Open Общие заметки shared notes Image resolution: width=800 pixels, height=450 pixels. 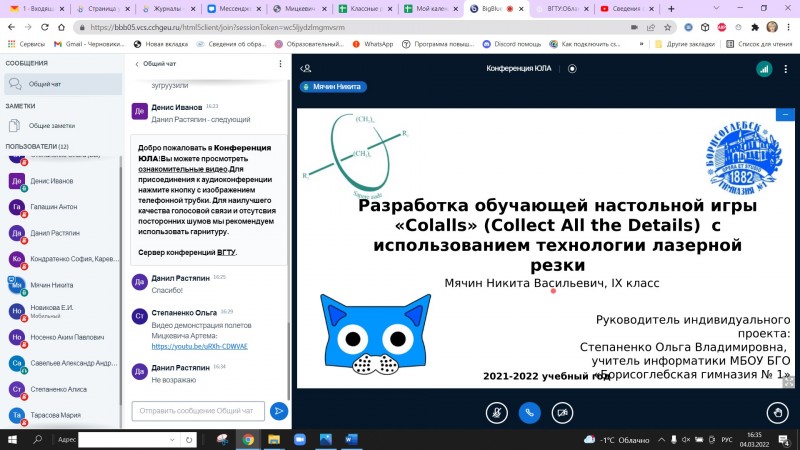[51, 125]
